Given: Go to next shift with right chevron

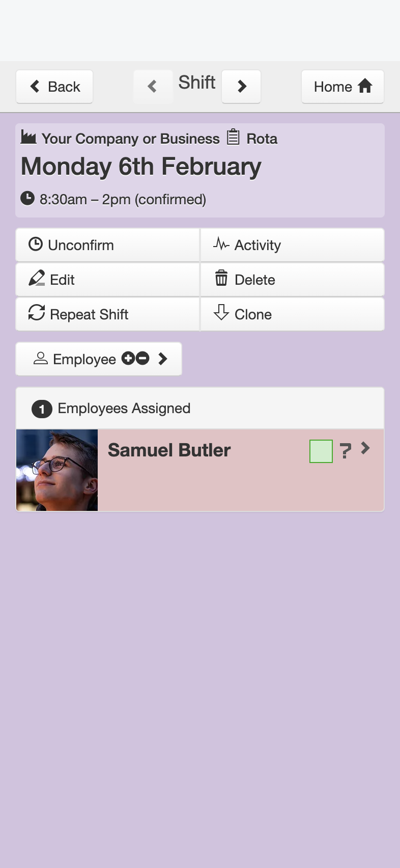Looking at the screenshot, I should click(242, 87).
